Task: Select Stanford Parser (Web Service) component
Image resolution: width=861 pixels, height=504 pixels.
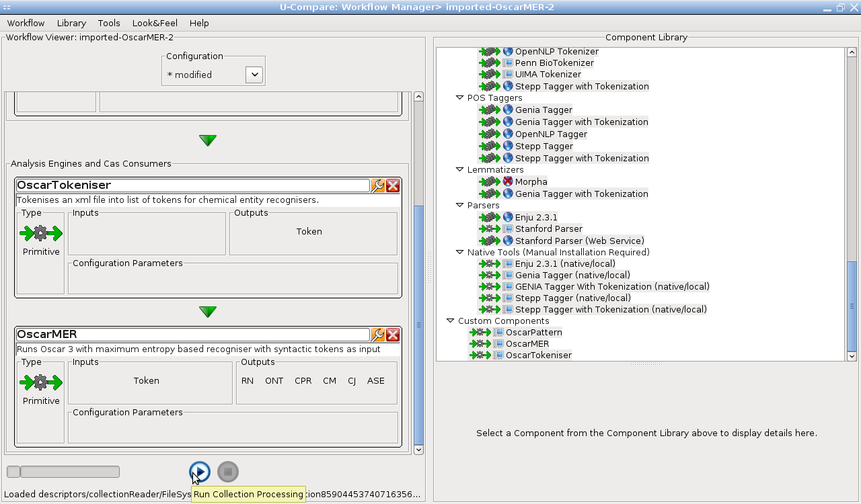Action: click(x=579, y=241)
